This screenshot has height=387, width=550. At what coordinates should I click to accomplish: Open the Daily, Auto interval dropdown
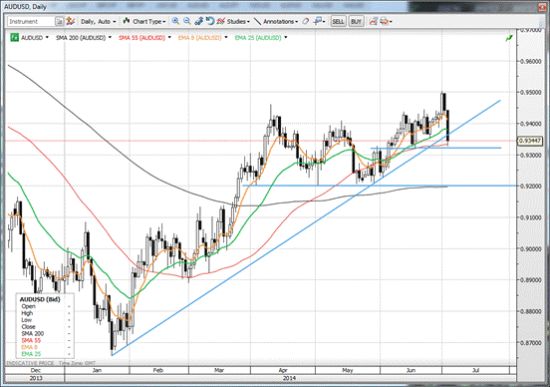(x=98, y=21)
